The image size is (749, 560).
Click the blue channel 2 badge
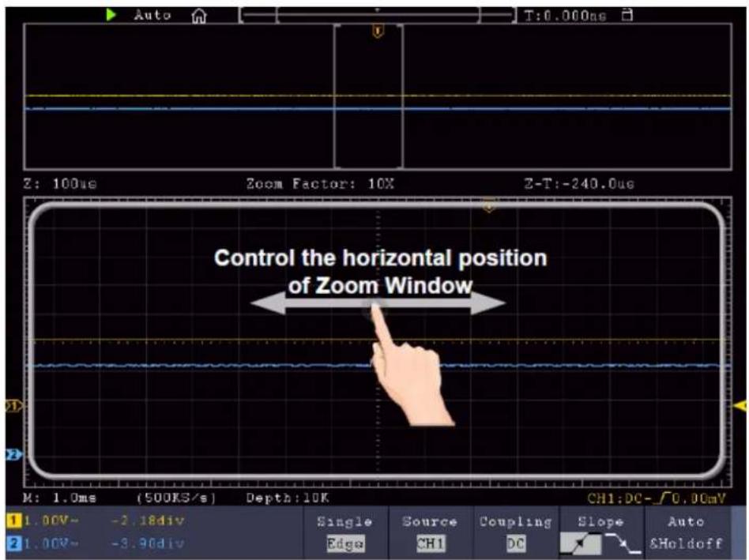pyautogui.click(x=14, y=543)
